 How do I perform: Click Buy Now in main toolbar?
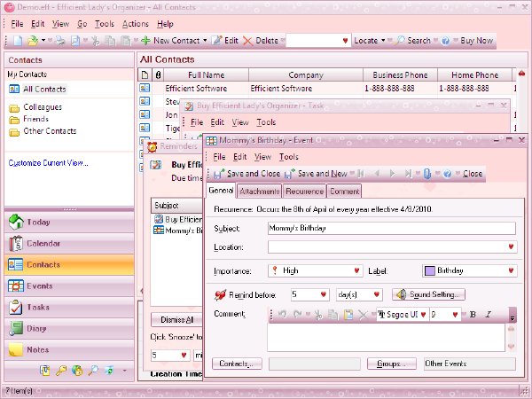pos(476,41)
